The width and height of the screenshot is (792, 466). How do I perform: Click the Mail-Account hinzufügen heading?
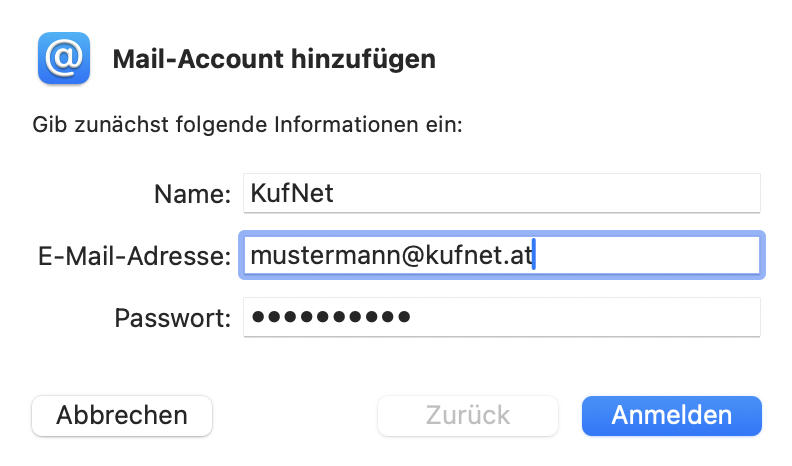(x=274, y=58)
